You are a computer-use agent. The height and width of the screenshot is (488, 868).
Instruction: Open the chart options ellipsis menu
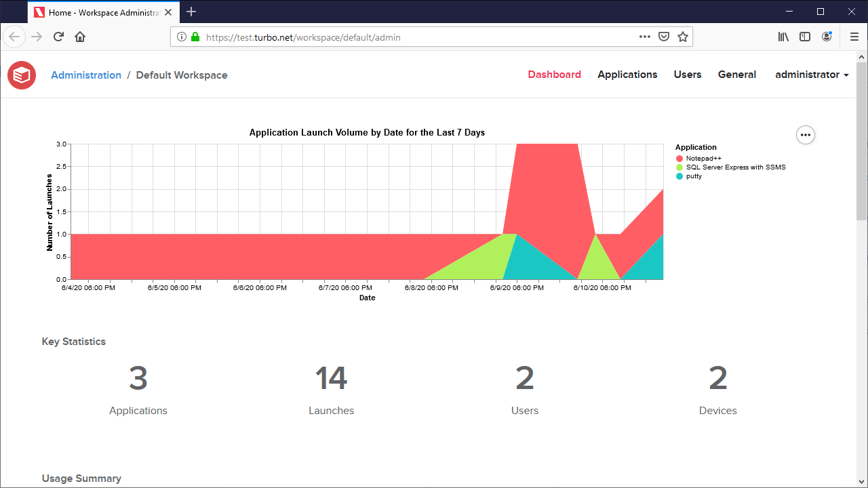coord(805,135)
